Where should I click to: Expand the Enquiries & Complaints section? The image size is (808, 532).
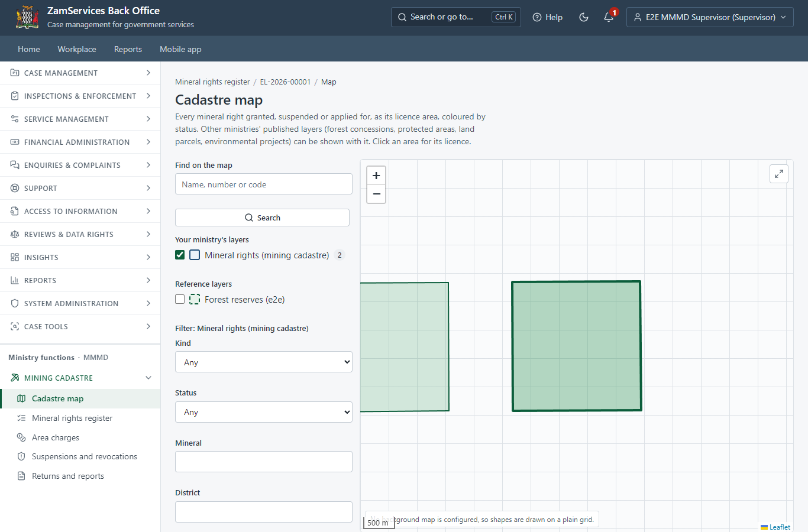80,165
